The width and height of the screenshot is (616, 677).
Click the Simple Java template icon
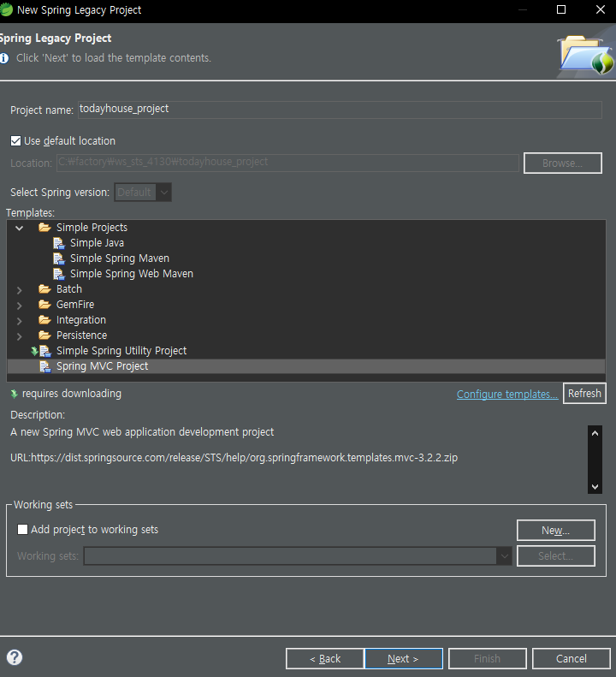(59, 243)
